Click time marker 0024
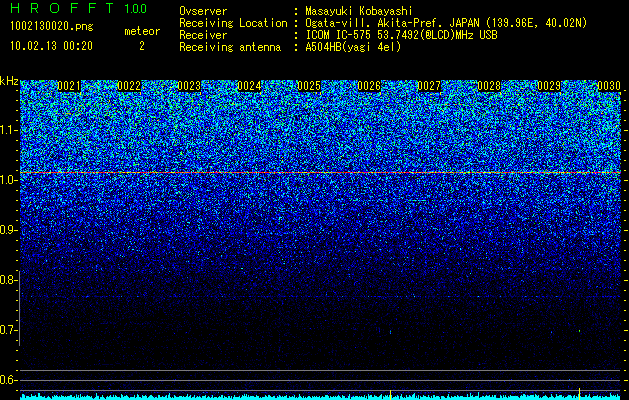The image size is (629, 400). point(249,86)
